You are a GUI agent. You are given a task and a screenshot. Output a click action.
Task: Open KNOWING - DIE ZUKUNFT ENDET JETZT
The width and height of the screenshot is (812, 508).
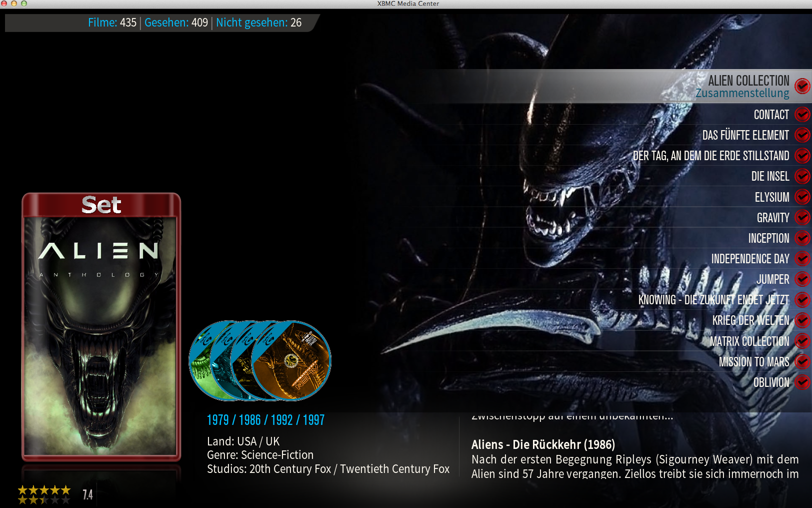pyautogui.click(x=713, y=299)
